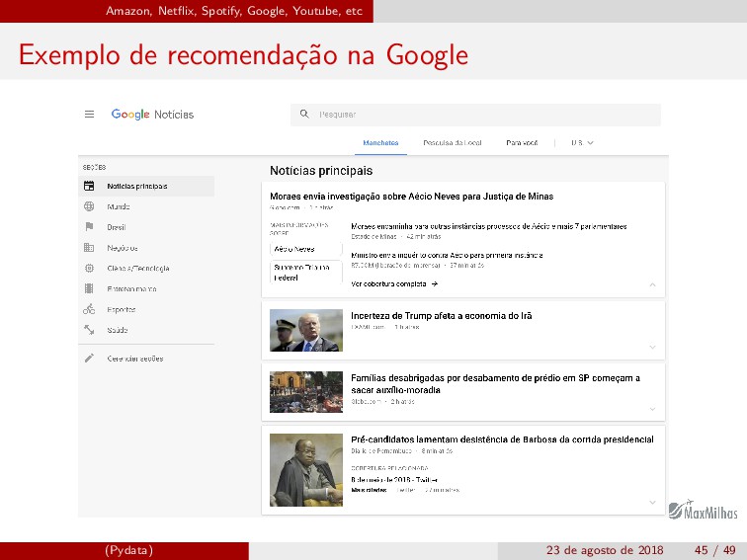Open headline about Moraes and Aécio Neves
The image size is (747, 560).
click(x=412, y=197)
